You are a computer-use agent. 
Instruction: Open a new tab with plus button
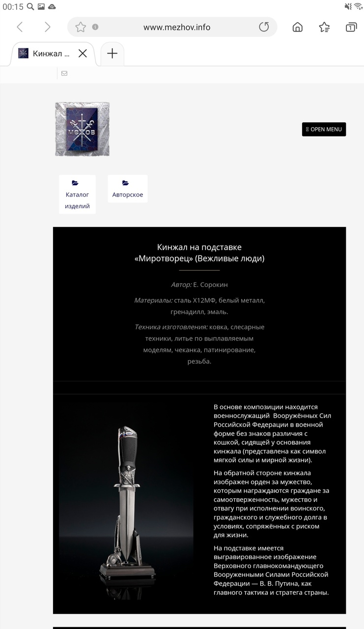pyautogui.click(x=112, y=54)
